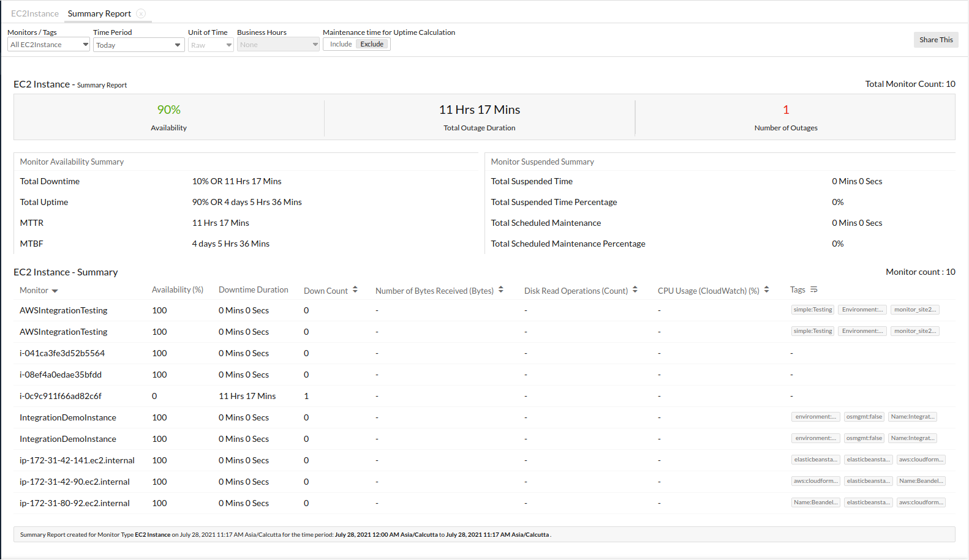Click the Share This button
Screen dimensions: 969x560
[935, 40]
